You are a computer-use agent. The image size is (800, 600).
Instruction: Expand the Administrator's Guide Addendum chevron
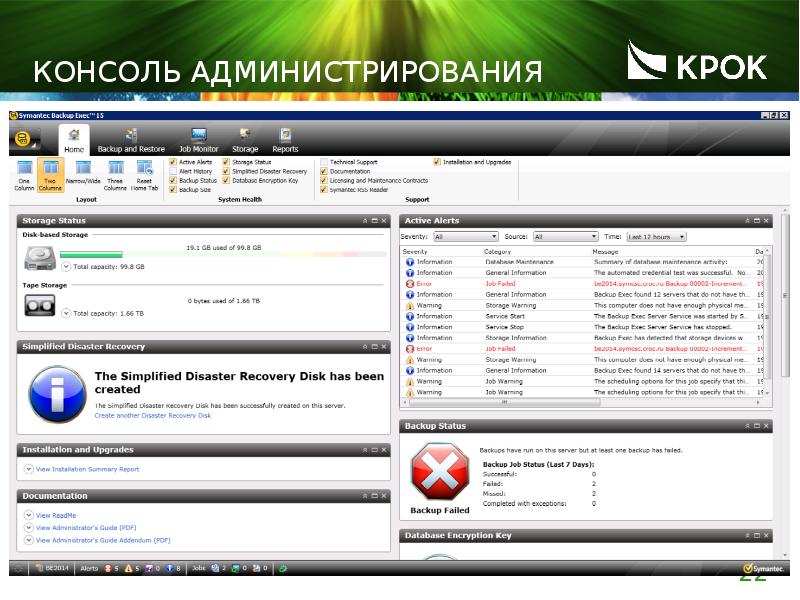point(29,540)
